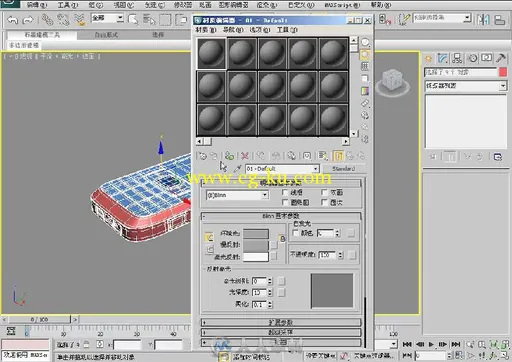Click the map button beside 高光级别
Image resolution: width=512 pixels, height=362 pixels.
[281, 281]
